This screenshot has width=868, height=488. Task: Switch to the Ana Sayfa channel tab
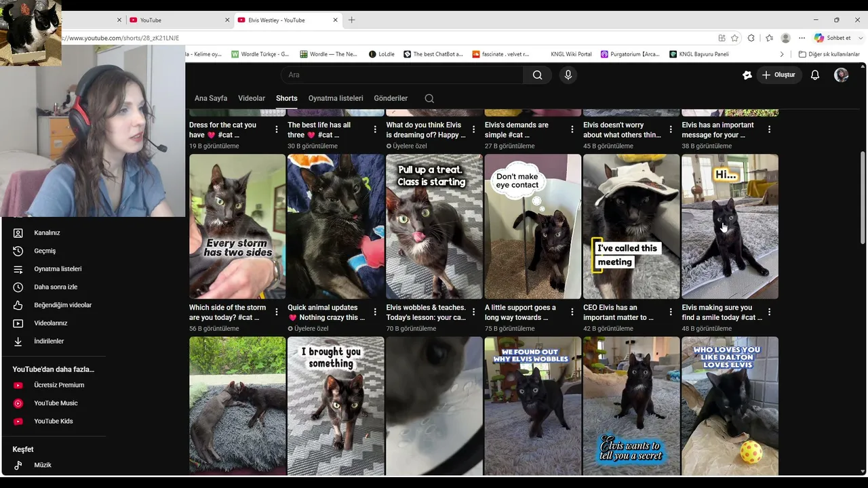[x=211, y=98]
